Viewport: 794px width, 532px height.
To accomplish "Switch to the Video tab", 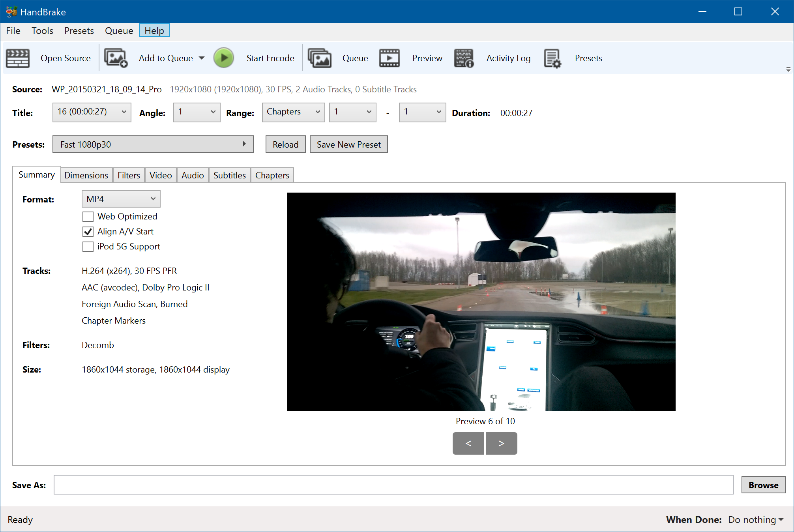I will pyautogui.click(x=160, y=174).
